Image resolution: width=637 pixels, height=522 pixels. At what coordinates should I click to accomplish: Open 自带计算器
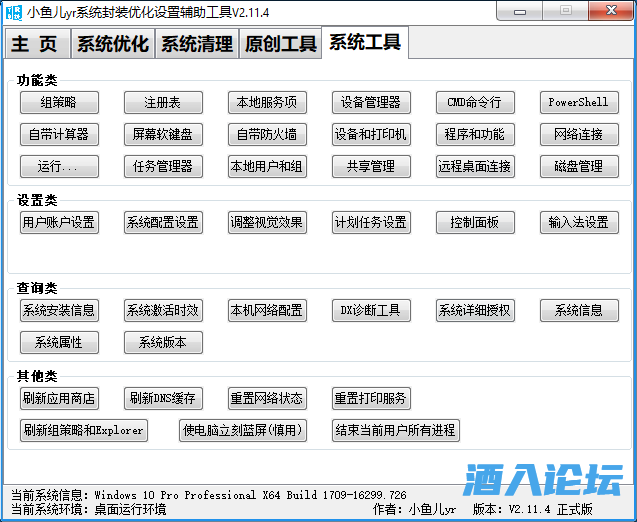pyautogui.click(x=59, y=134)
